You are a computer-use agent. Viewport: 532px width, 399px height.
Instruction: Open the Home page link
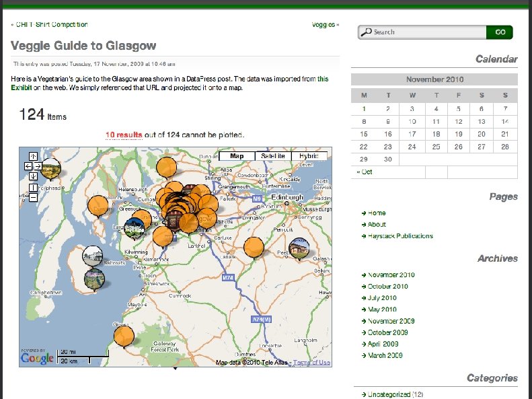coord(377,213)
